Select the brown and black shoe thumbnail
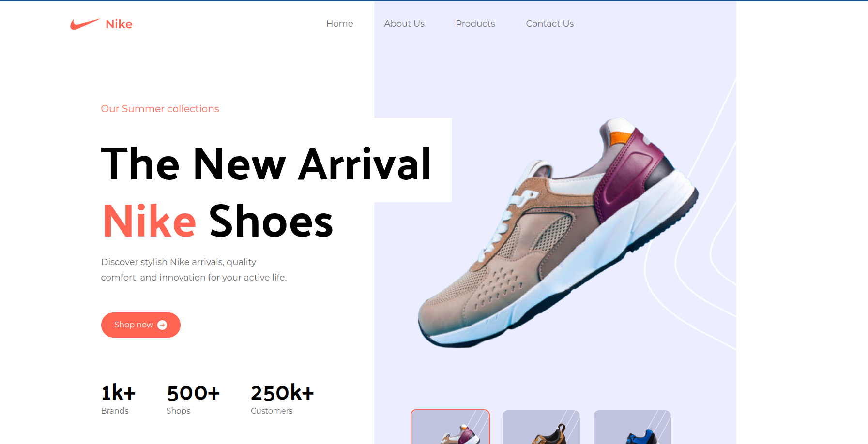Screen dimensions: 868x444 coord(541,427)
